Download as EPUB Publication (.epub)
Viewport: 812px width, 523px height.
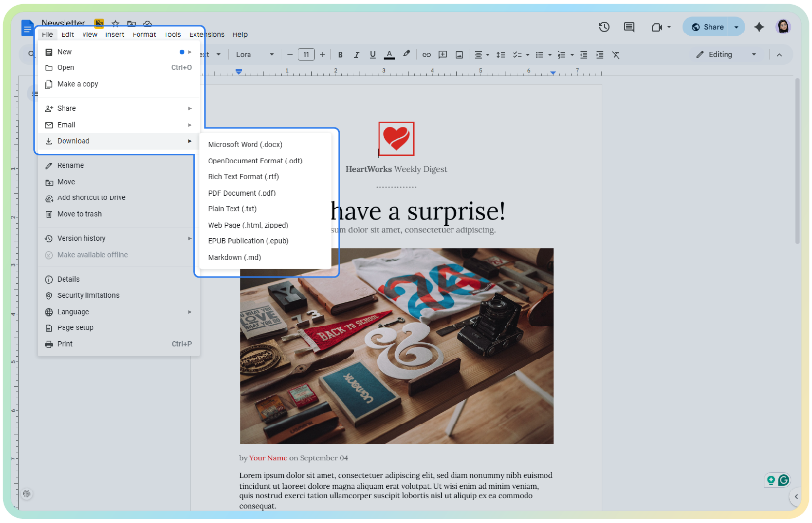click(265, 241)
